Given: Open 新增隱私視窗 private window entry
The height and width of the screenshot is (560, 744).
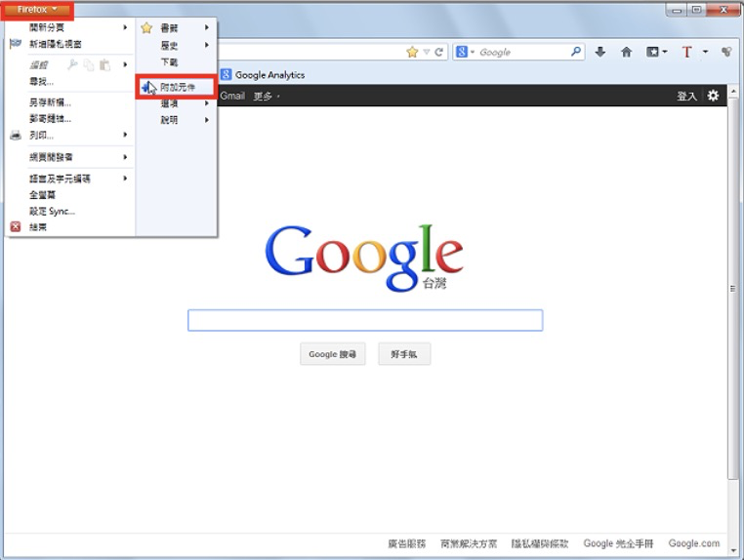Looking at the screenshot, I should tap(56, 44).
